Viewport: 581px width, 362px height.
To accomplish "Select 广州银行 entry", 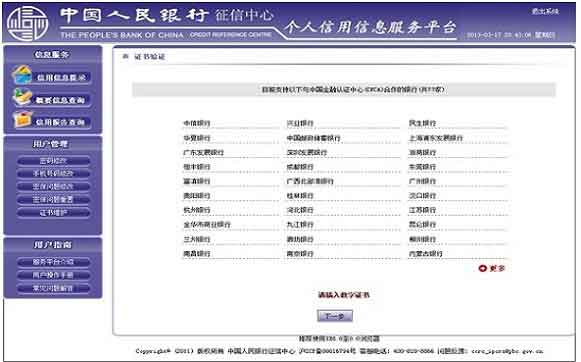I will 422,181.
